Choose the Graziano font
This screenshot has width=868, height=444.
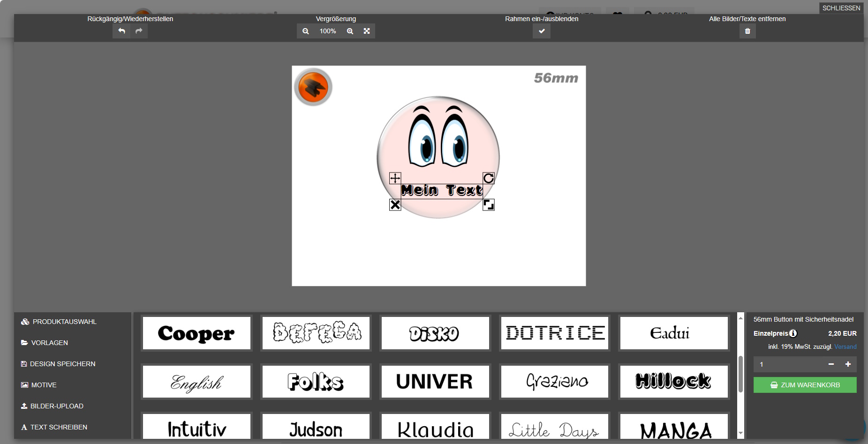click(x=555, y=382)
